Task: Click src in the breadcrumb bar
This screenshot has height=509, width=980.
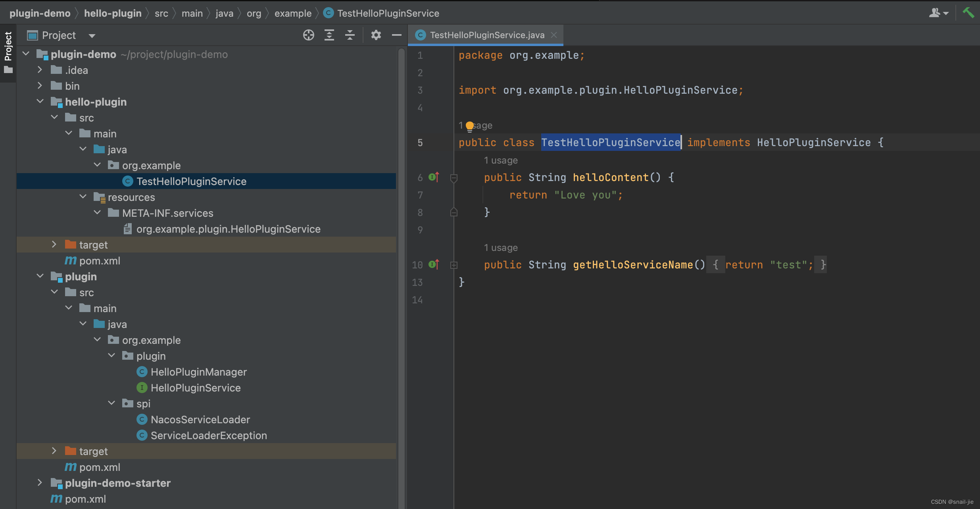Action: click(161, 13)
